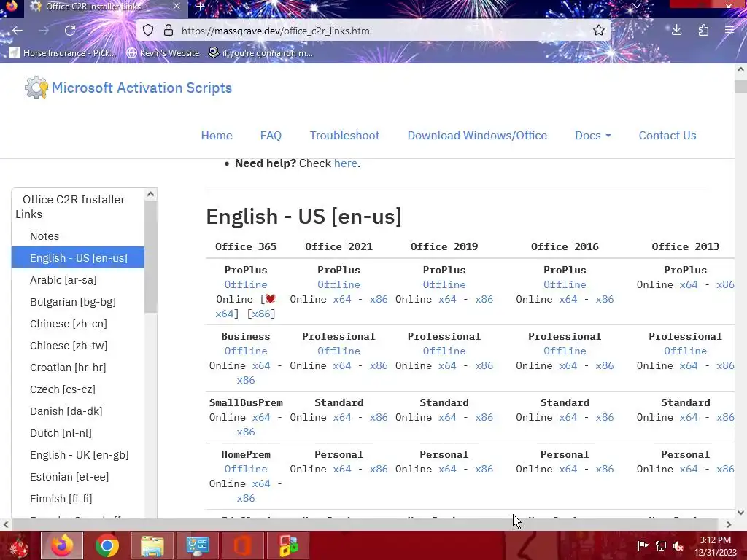Open the 'if you're gonna run m...' bookmark

point(260,52)
